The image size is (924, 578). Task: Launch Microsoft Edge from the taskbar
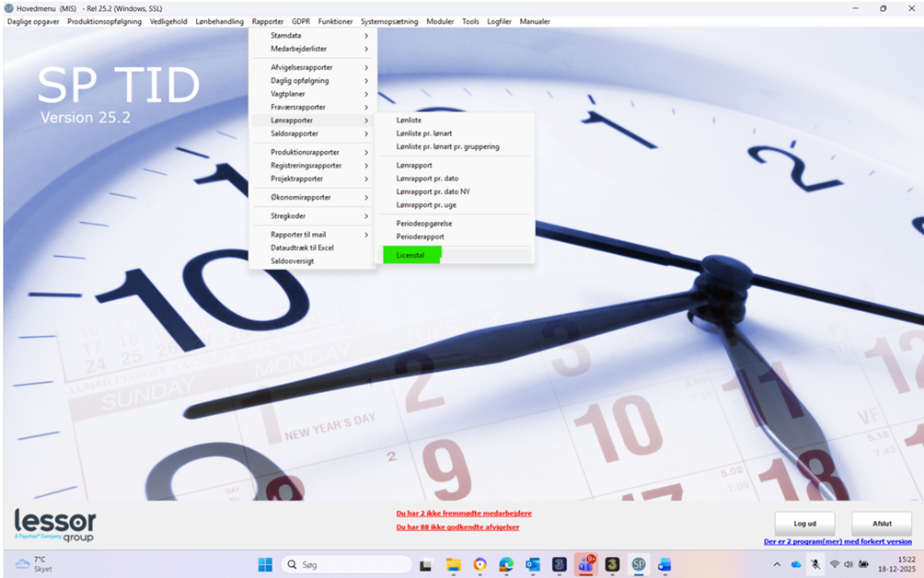pyautogui.click(x=506, y=564)
